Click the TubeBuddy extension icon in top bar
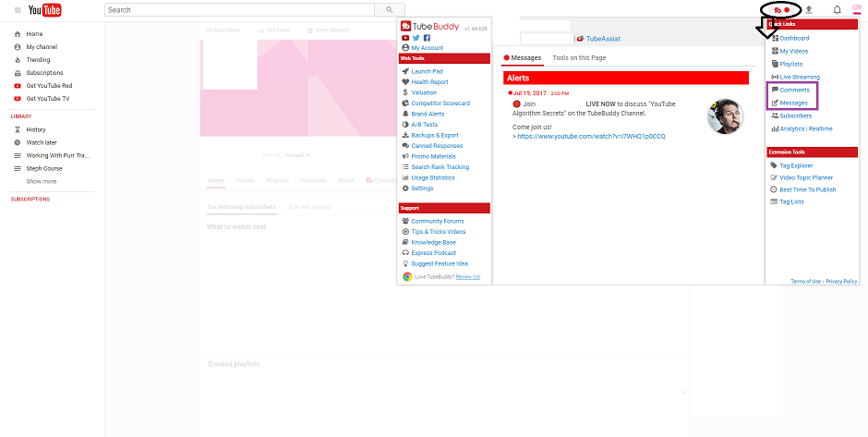This screenshot has height=437, width=868. pyautogui.click(x=780, y=9)
